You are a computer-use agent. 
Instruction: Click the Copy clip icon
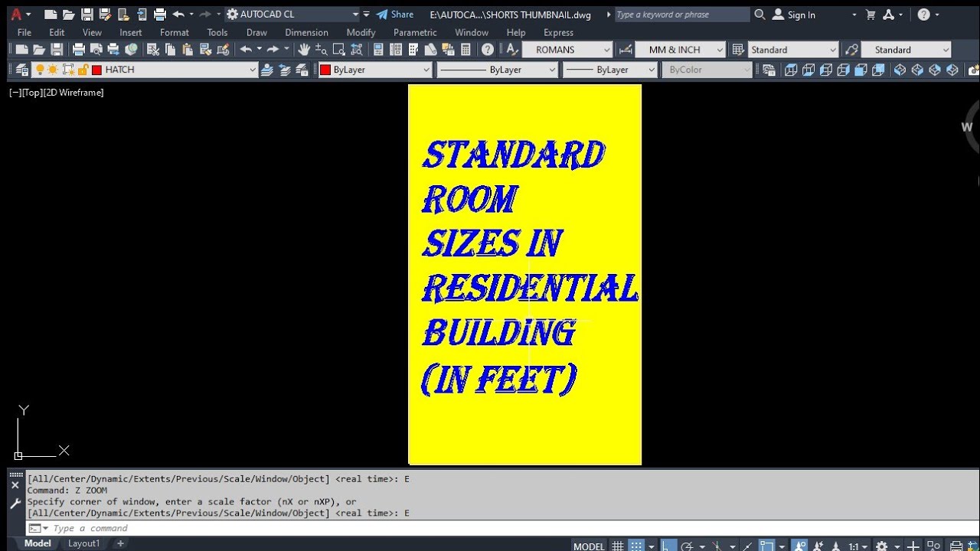170,50
